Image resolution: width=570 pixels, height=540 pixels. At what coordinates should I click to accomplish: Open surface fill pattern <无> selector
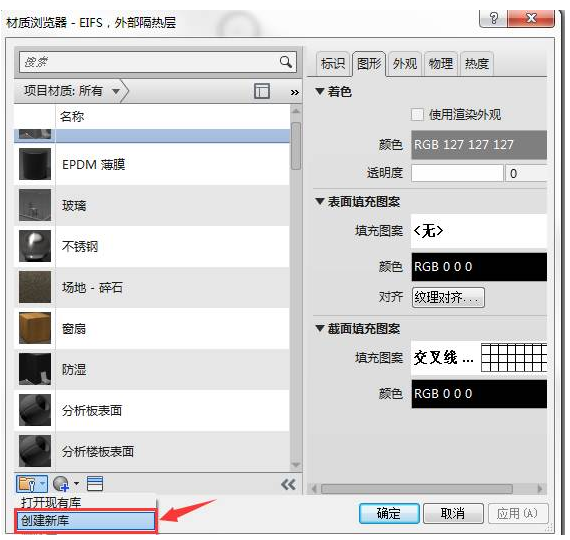tap(479, 231)
